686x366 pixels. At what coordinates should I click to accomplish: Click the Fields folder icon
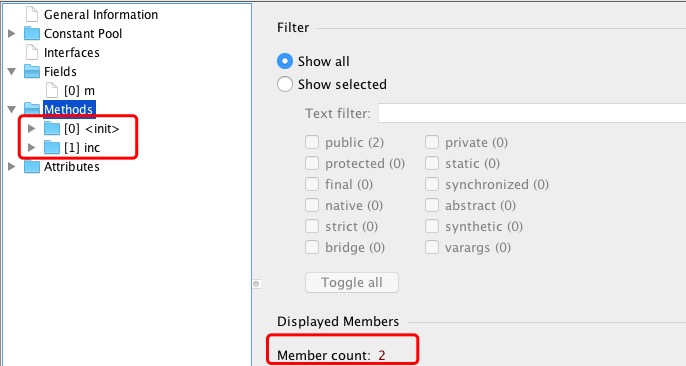click(32, 72)
